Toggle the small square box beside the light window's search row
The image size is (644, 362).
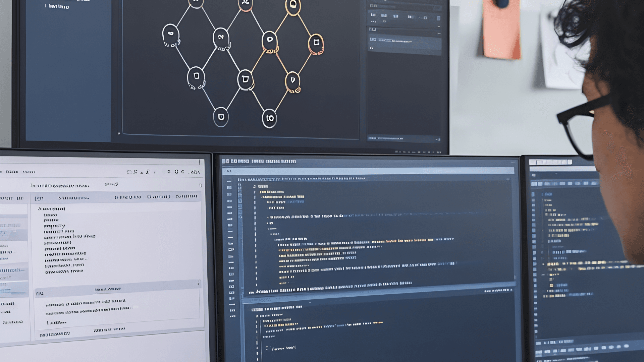[200, 185]
